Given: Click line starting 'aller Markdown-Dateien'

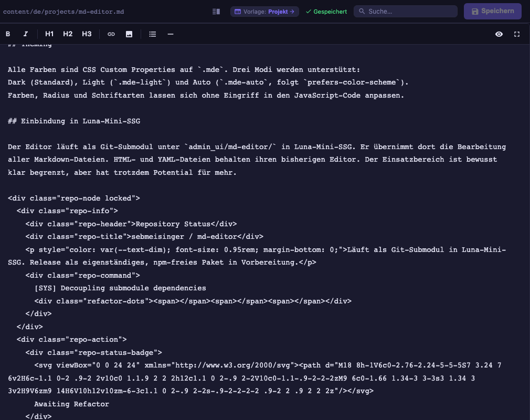Looking at the screenshot, I should coord(252,160).
